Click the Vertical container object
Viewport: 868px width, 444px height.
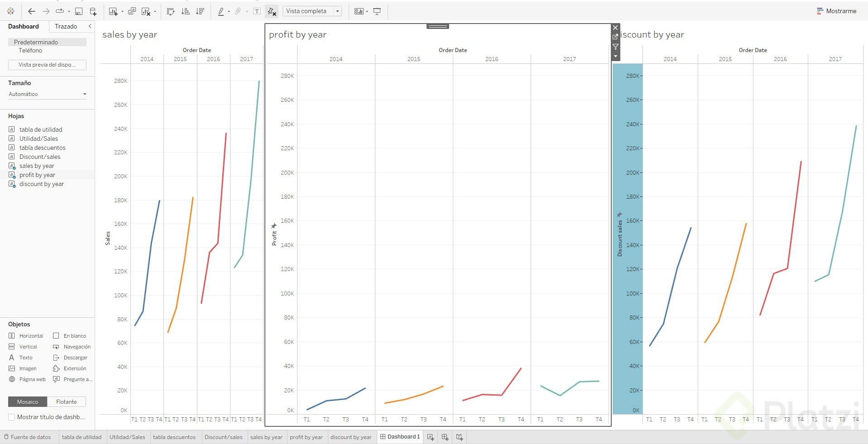tap(23, 347)
